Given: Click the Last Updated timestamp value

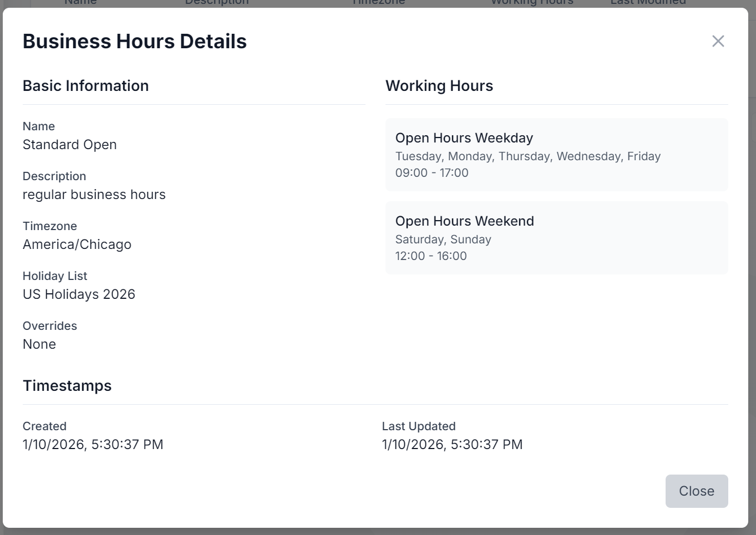Looking at the screenshot, I should [452, 444].
